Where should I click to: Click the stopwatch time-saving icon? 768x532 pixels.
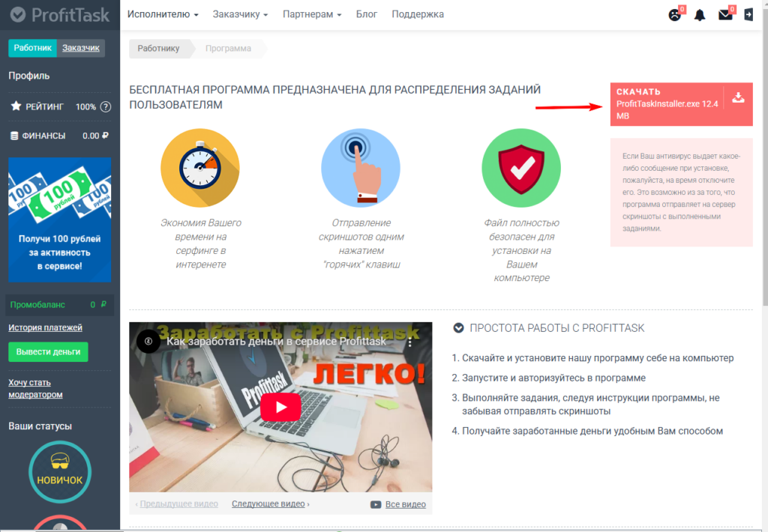[199, 168]
